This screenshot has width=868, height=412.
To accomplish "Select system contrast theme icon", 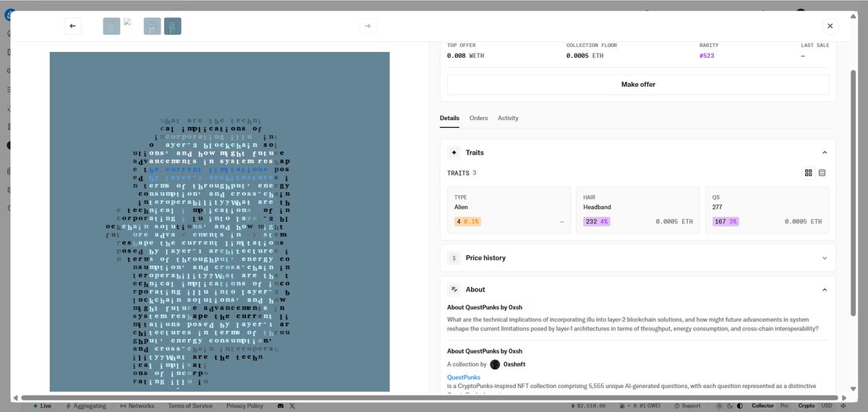I will (x=740, y=406).
